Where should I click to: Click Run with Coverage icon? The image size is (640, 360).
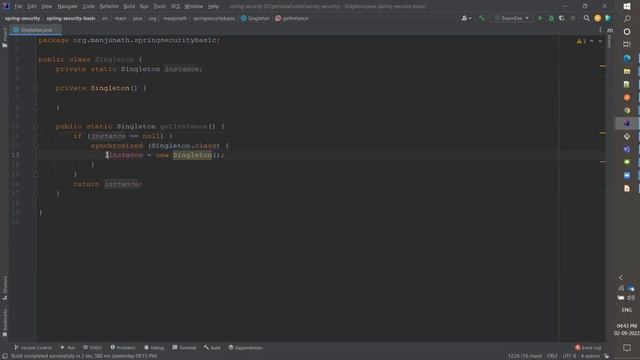coord(562,18)
